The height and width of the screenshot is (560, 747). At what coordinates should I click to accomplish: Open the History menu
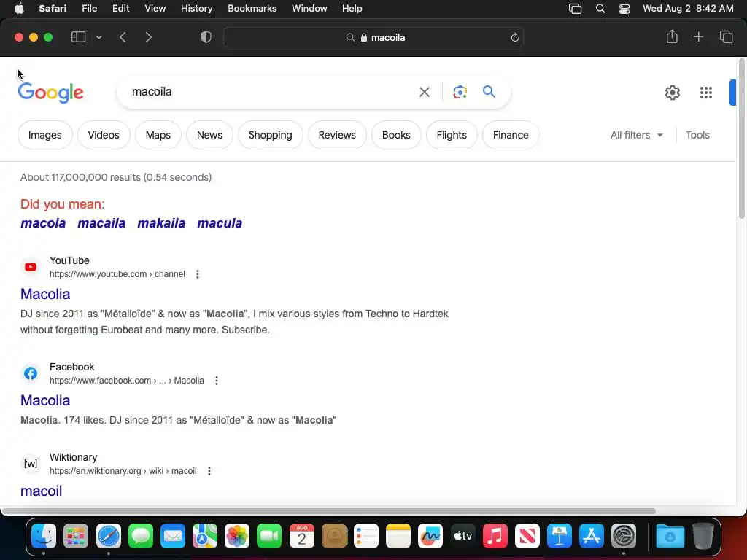pos(196,9)
